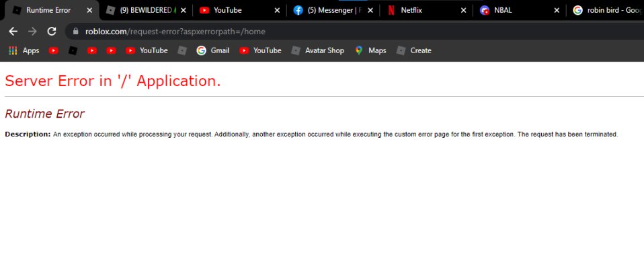
Task: Open the unlabeled YouTube bookmark next to Apps
Action: [53, 50]
